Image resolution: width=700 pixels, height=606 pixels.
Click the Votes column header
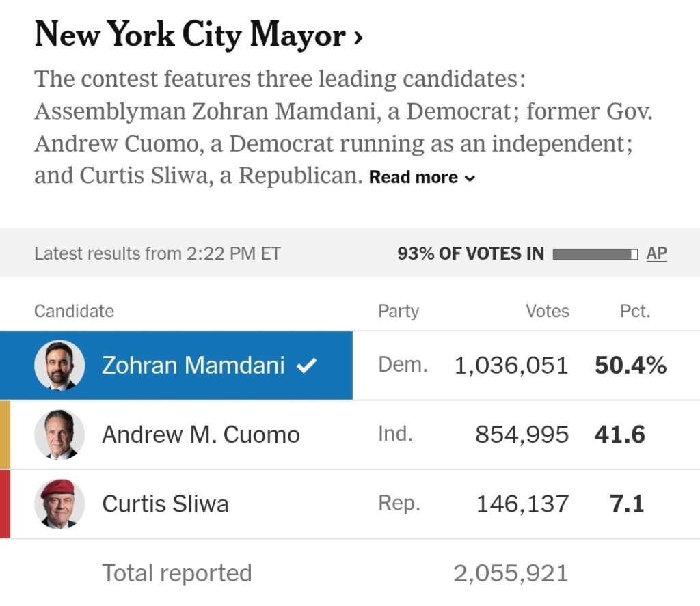(x=547, y=312)
